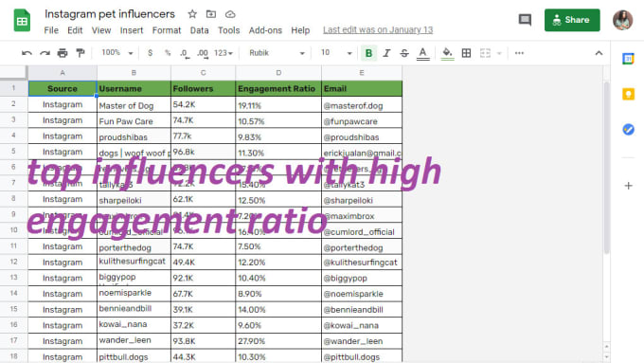
Task: Undo the last action
Action: click(x=27, y=53)
